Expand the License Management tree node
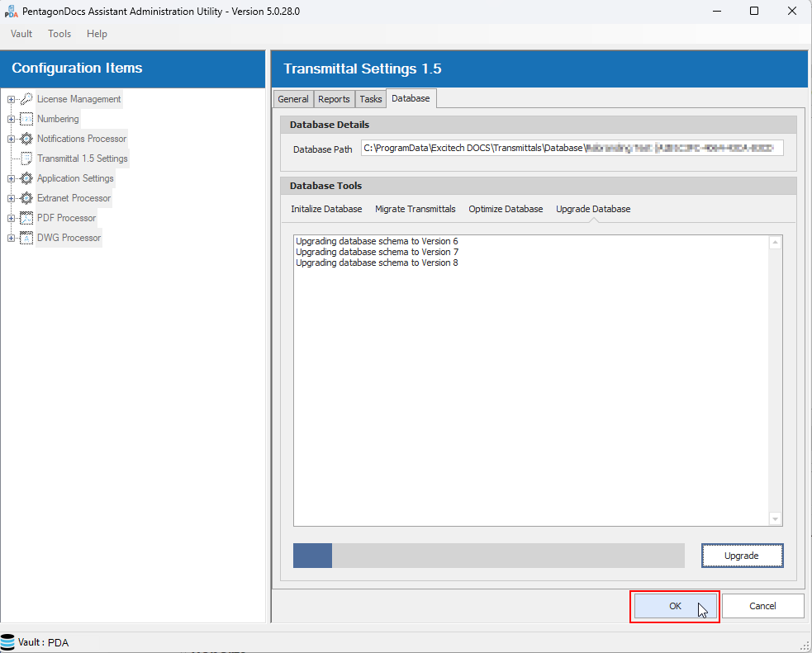Image resolution: width=812 pixels, height=653 pixels. coord(11,99)
